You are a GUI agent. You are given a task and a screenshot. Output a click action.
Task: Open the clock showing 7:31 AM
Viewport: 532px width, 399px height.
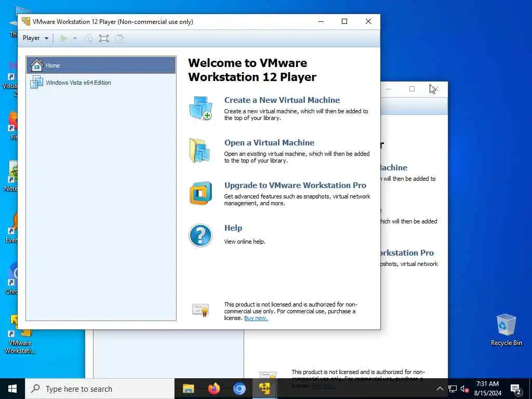(x=487, y=389)
